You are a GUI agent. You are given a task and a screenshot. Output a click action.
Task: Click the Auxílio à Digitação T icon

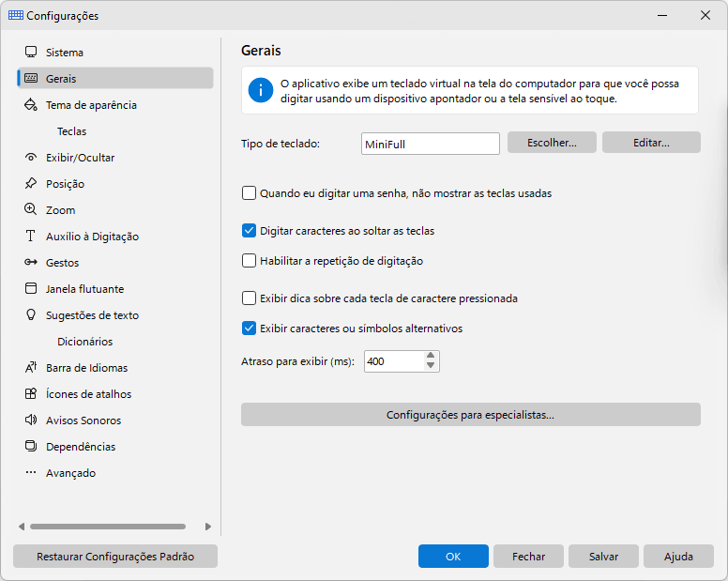point(31,236)
